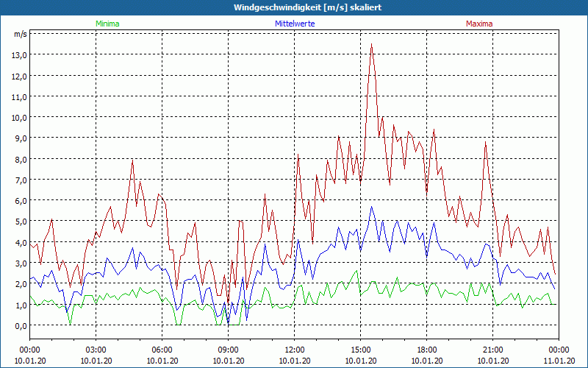Click the m/s unit label on y-axis

click(20, 34)
